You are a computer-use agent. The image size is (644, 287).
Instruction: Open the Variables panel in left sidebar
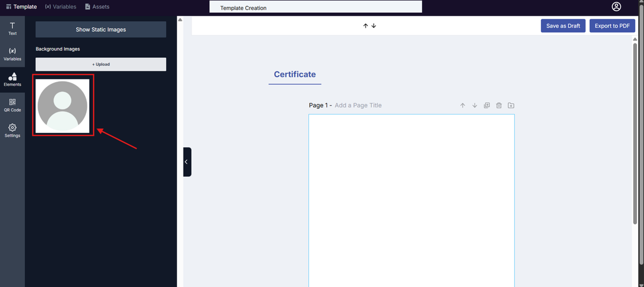pos(12,54)
